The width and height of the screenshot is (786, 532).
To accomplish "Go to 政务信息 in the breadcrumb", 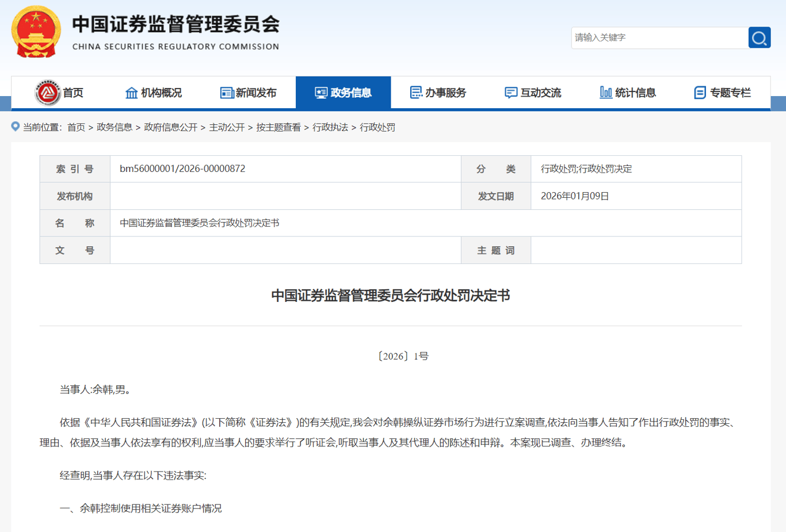I will 115,127.
